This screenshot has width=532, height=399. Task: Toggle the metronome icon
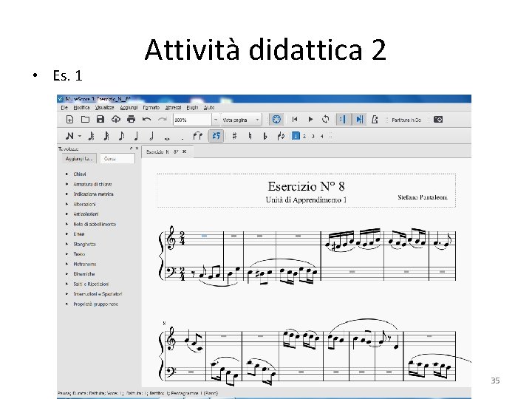point(375,120)
